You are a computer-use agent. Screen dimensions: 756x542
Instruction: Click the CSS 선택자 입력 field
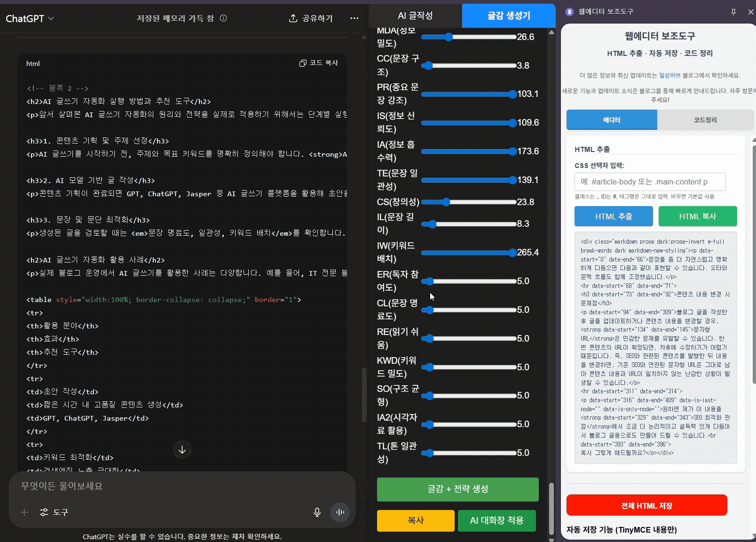coord(650,182)
